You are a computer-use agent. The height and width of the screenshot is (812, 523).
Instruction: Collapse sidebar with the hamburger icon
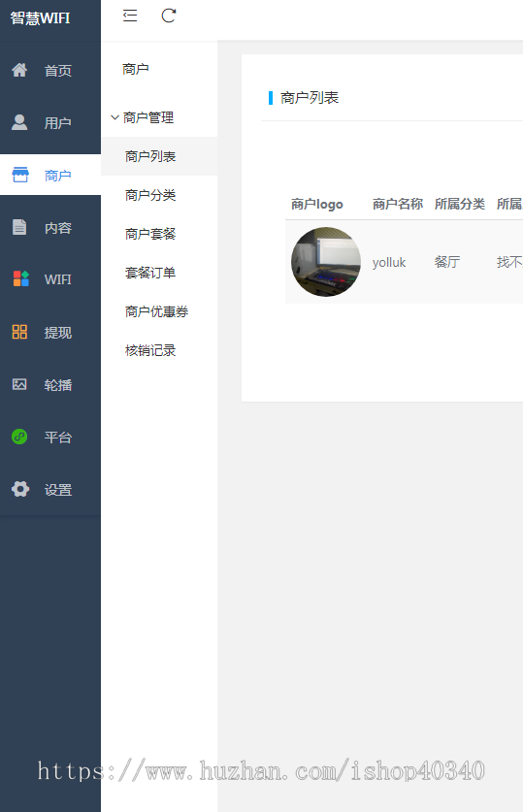click(x=130, y=16)
